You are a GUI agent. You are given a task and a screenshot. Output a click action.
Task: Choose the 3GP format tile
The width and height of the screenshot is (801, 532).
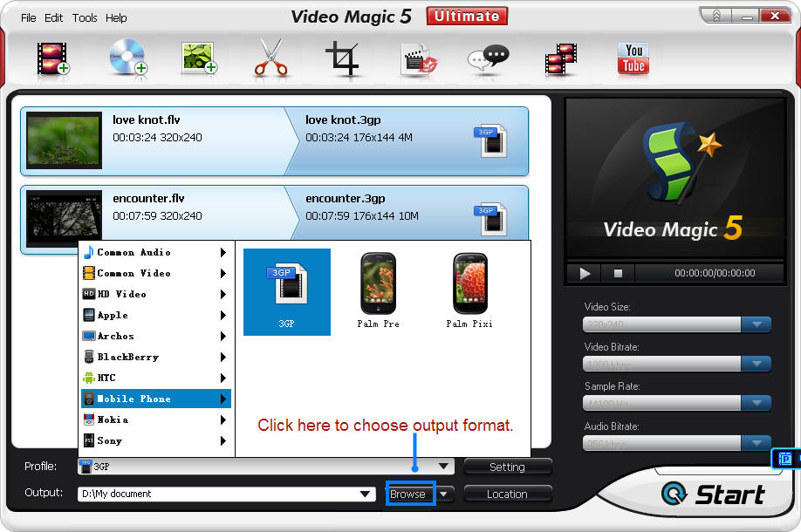tap(286, 292)
